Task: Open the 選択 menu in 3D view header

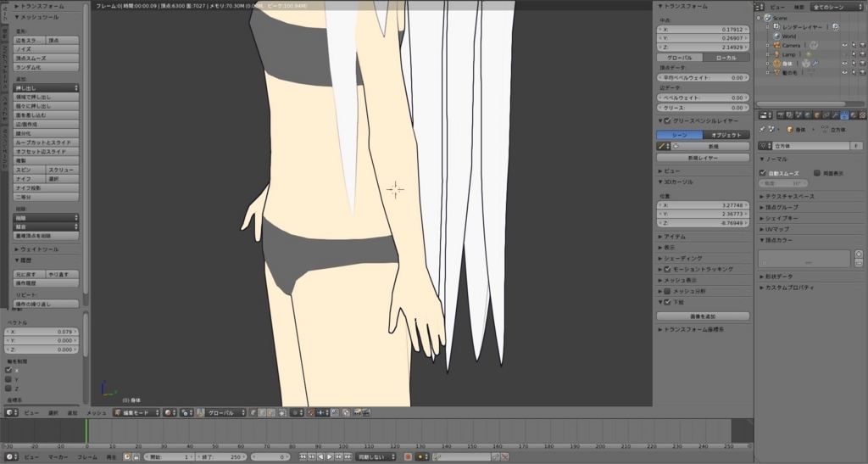Action: coord(53,412)
